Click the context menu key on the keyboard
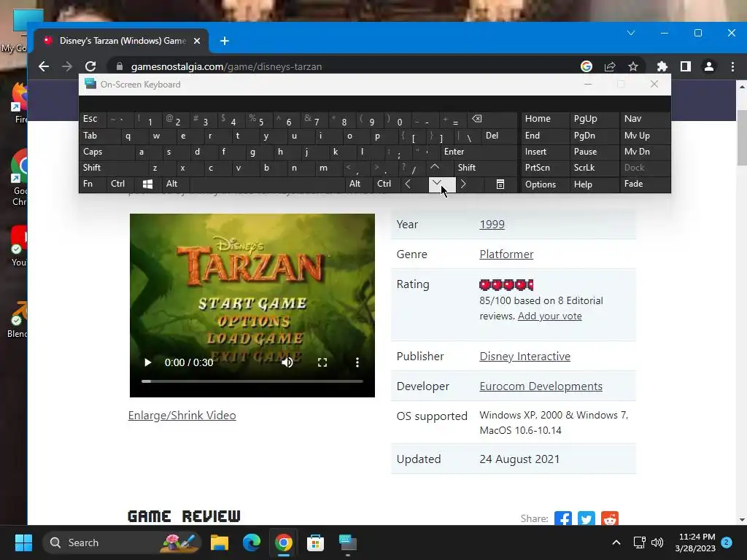Viewport: 747px width, 560px height. click(500, 184)
